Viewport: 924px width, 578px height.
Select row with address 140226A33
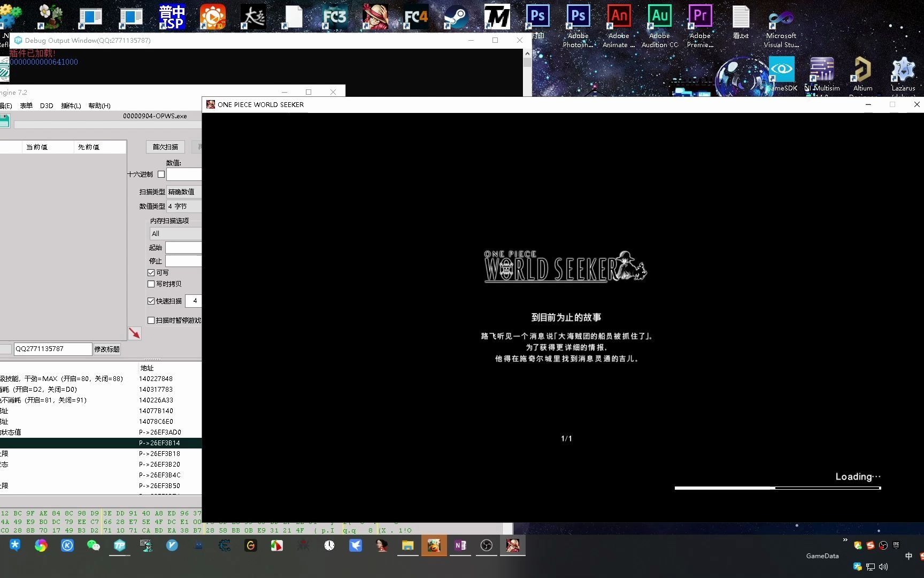coord(101,400)
